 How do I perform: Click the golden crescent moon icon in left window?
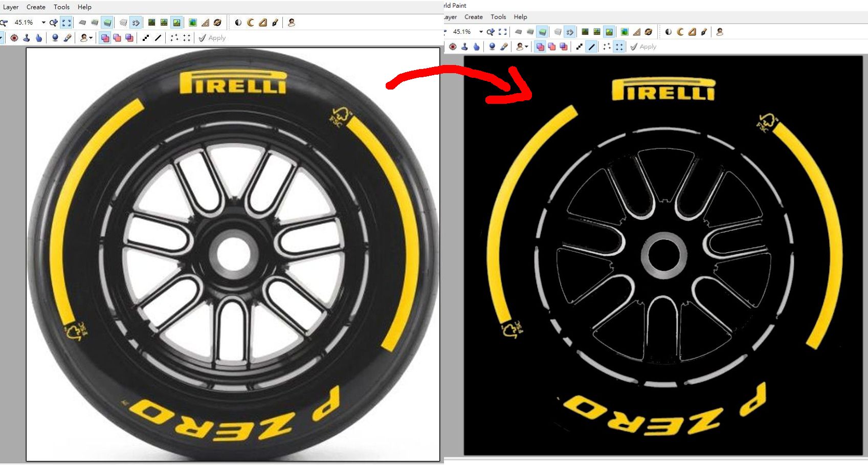tap(251, 23)
